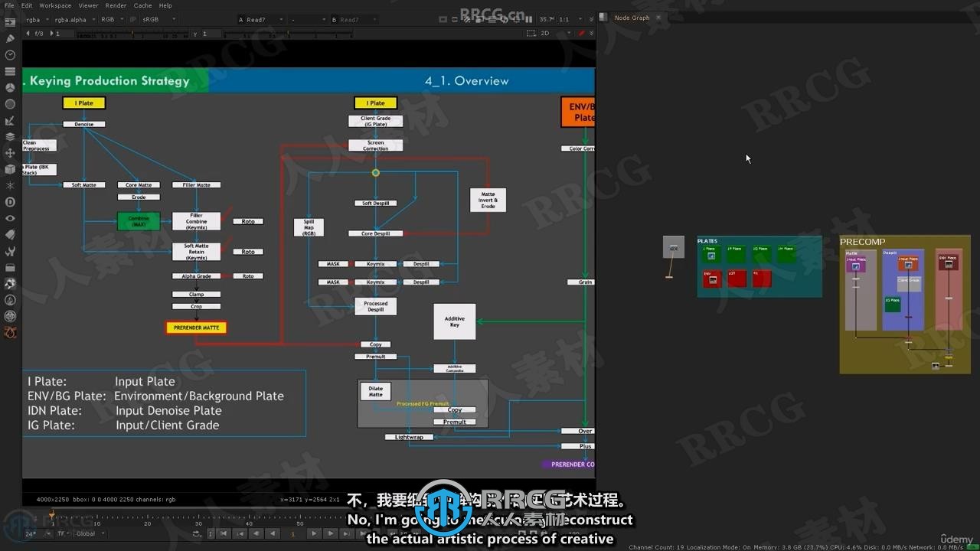Click the play forward button
Image resolution: width=980 pixels, height=551 pixels.
pyautogui.click(x=313, y=533)
